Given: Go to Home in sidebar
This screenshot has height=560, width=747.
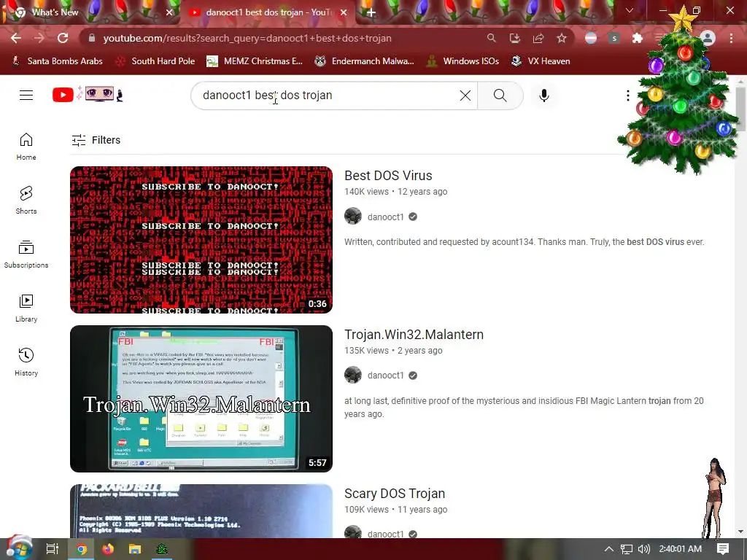Looking at the screenshot, I should (x=26, y=146).
